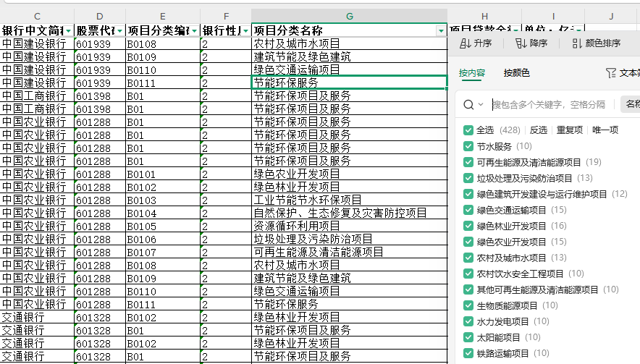The height and width of the screenshot is (364, 640).
Task: Select column H header
Action: tap(484, 17)
